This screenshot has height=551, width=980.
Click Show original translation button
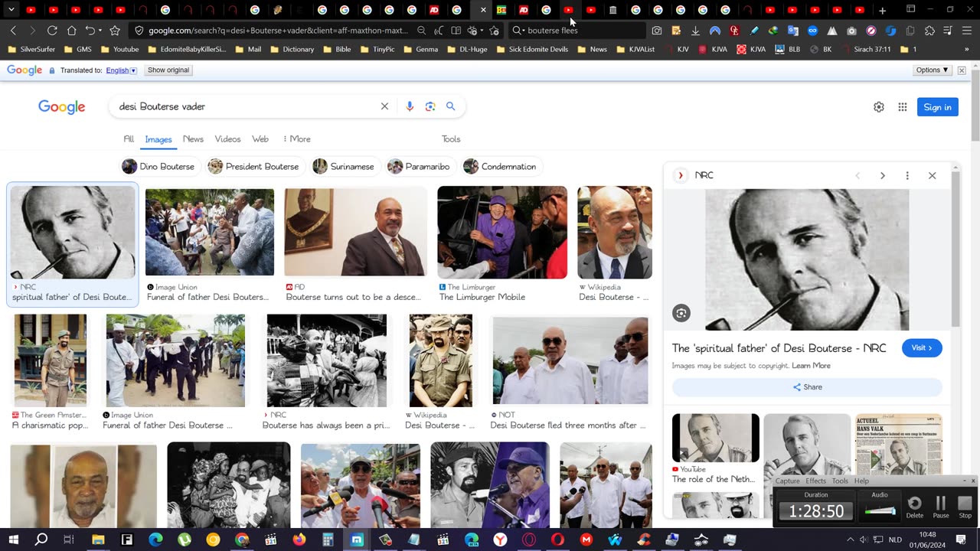pos(168,70)
